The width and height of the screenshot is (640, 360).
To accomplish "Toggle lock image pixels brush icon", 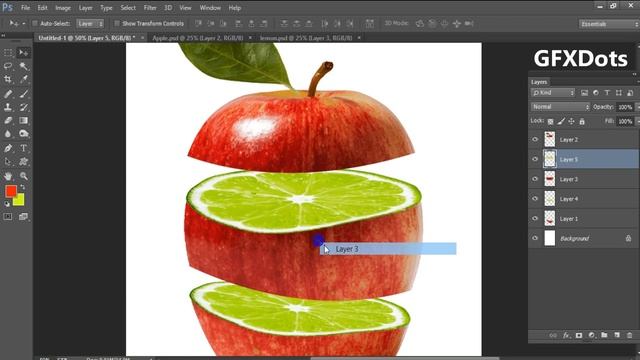I will (x=561, y=121).
